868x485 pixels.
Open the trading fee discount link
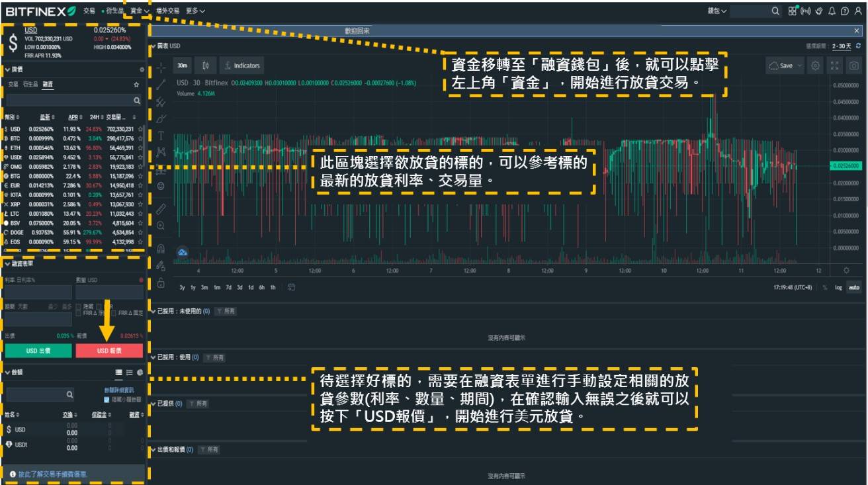(x=52, y=474)
